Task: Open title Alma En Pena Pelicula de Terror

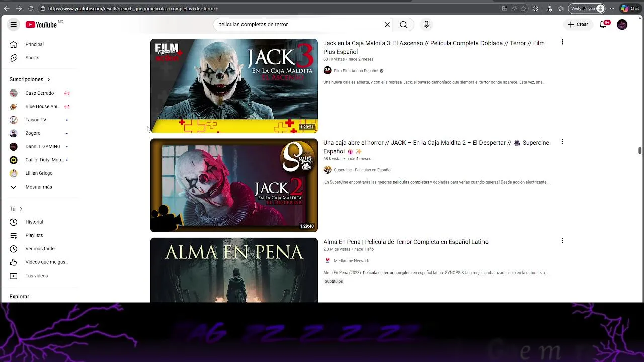Action: coord(406,242)
